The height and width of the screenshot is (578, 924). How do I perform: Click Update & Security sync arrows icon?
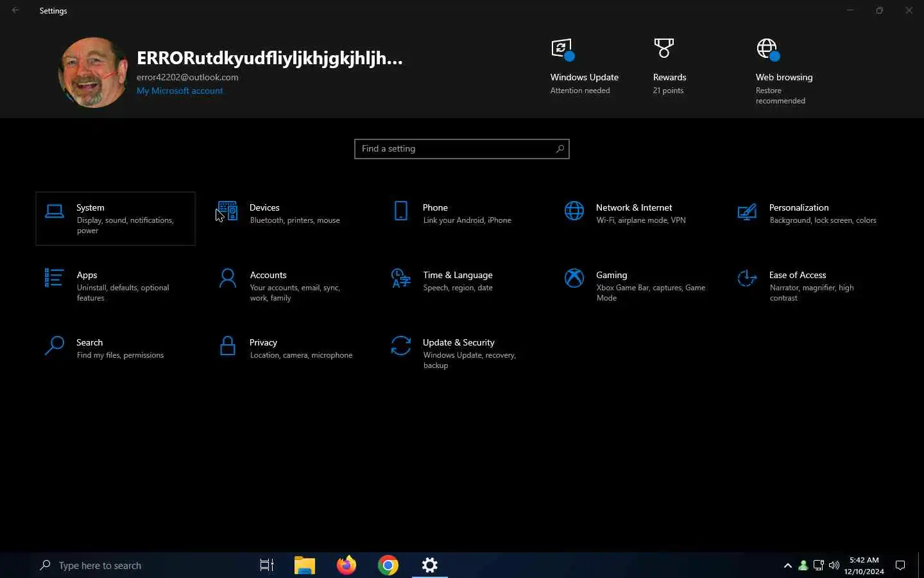401,346
